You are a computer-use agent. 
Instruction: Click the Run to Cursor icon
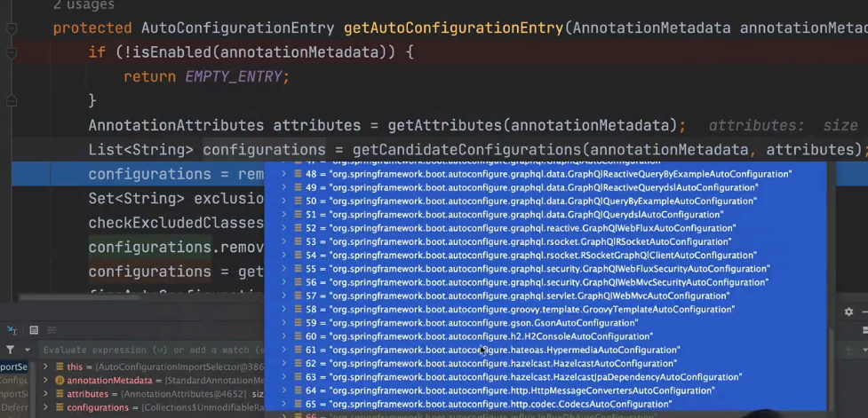(x=12, y=330)
